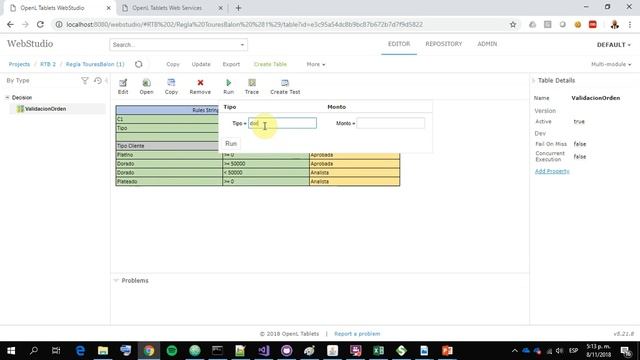Image resolution: width=640 pixels, height=360 pixels.
Task: Collapse the Table Details panel
Action: pyautogui.click(x=533, y=80)
